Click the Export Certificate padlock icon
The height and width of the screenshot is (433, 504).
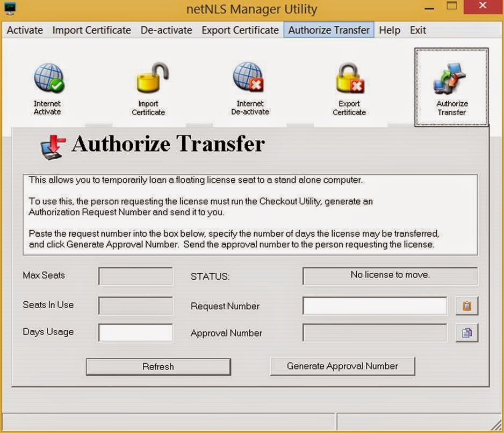(350, 78)
